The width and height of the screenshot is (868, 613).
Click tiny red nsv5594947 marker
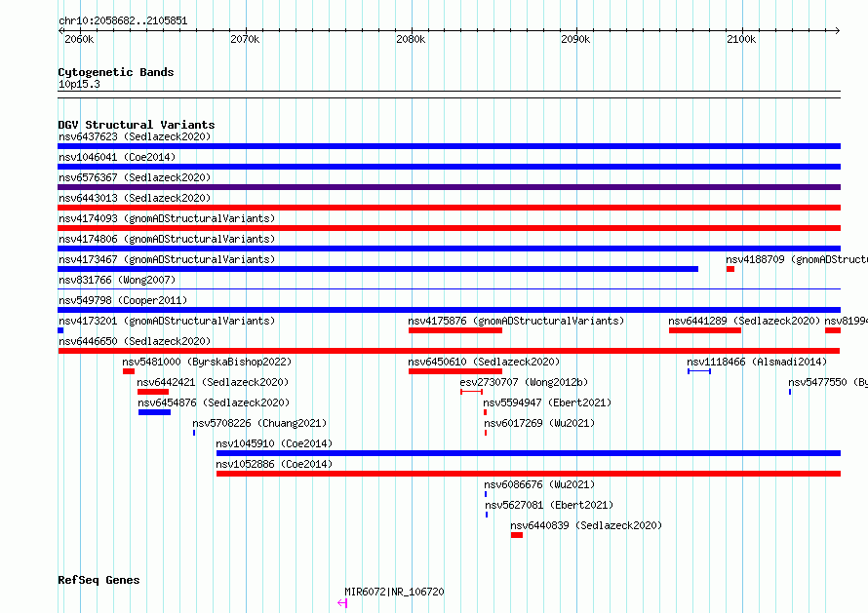click(x=486, y=412)
